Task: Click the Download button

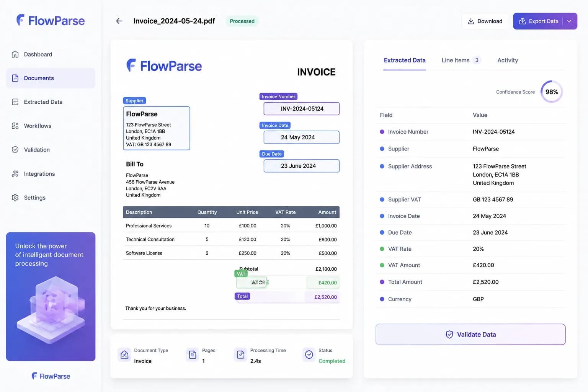Action: click(485, 21)
